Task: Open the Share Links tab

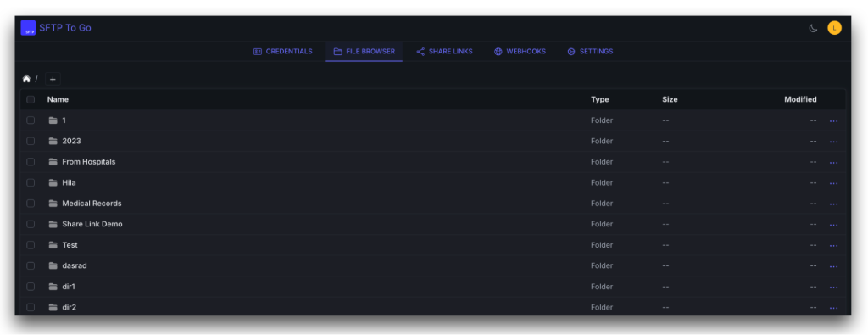Action: pyautogui.click(x=444, y=52)
